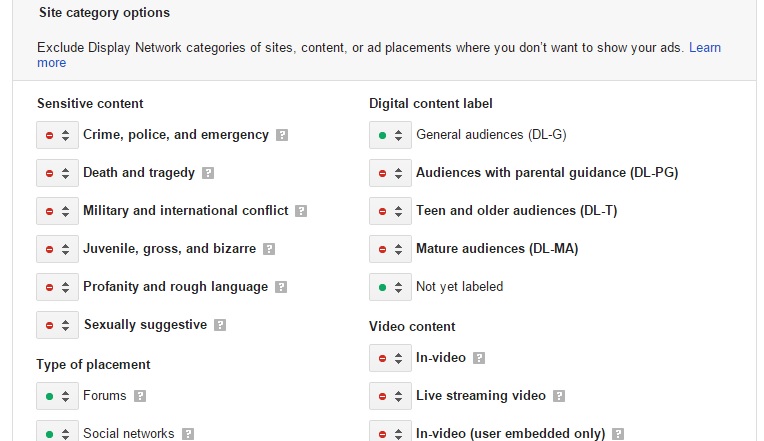Open help tooltip for Sexually suggestive

[x=220, y=325]
